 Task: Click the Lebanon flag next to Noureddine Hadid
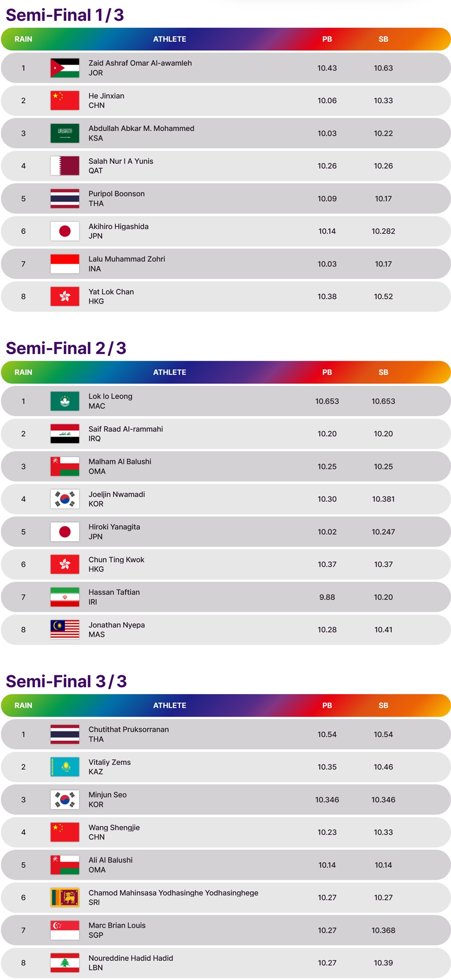click(x=65, y=963)
